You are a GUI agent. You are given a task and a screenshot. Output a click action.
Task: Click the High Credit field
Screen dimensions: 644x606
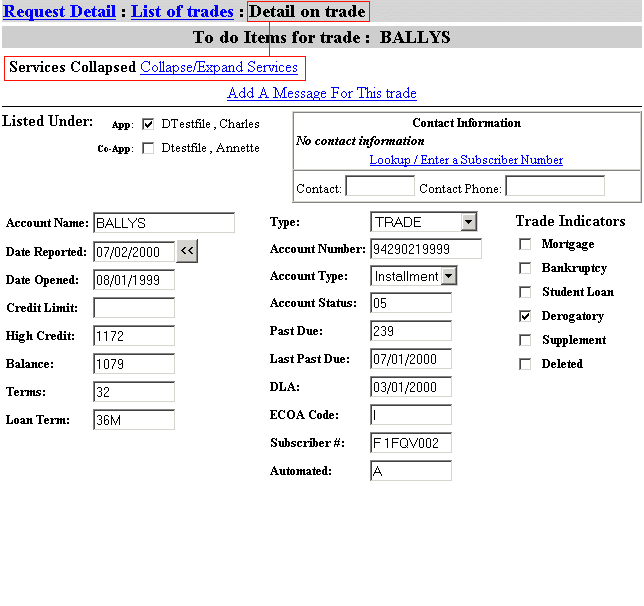[134, 336]
